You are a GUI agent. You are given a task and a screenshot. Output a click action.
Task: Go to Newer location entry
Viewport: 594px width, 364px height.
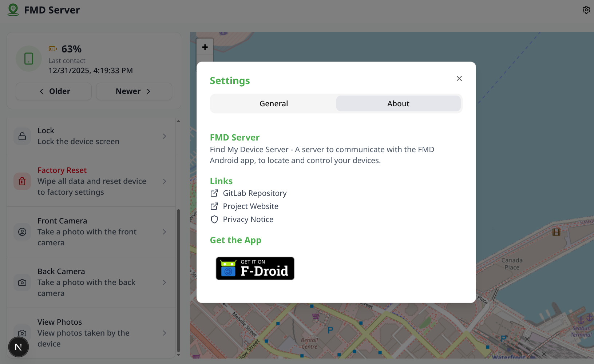pos(134,91)
